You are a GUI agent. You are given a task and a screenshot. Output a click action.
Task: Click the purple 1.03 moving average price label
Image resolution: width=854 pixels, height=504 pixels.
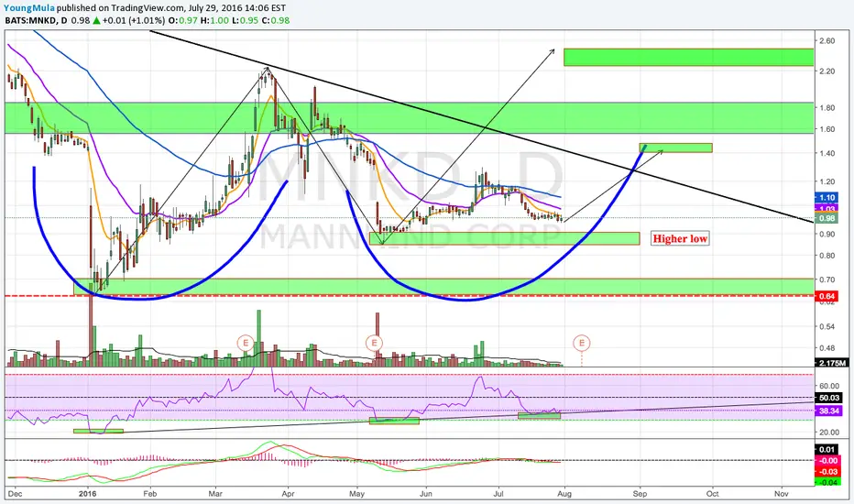point(827,209)
